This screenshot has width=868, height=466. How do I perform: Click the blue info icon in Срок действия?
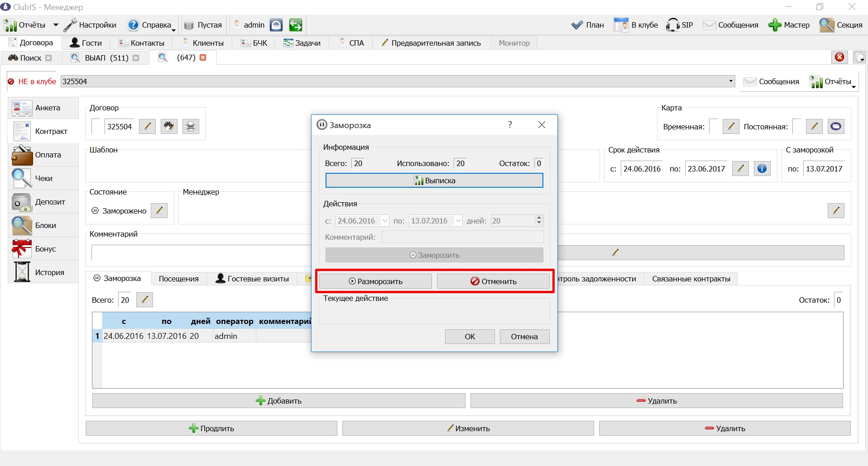[x=762, y=169]
